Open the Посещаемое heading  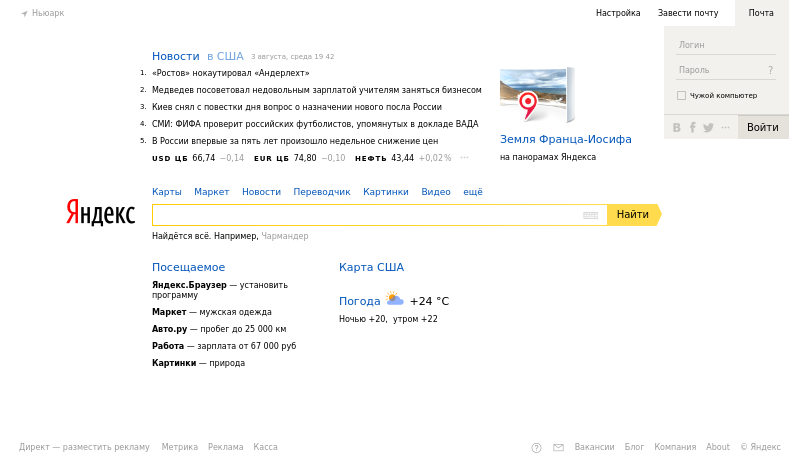click(x=188, y=267)
